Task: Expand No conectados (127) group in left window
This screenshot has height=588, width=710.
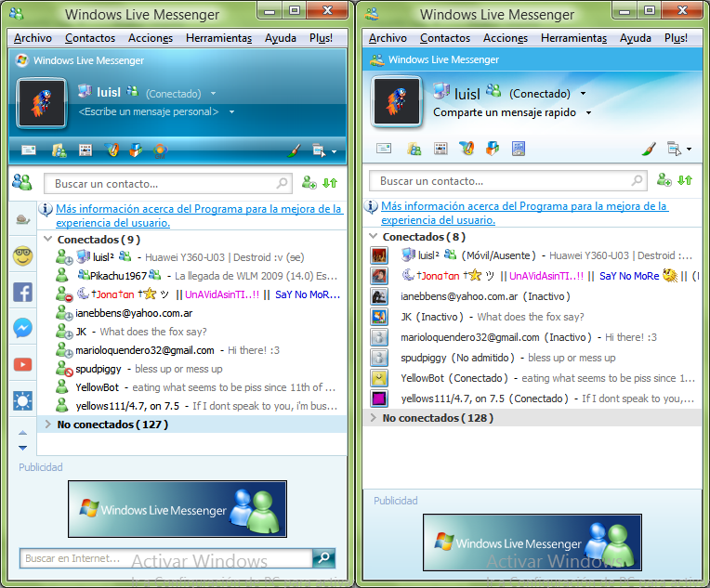Action: (x=48, y=425)
